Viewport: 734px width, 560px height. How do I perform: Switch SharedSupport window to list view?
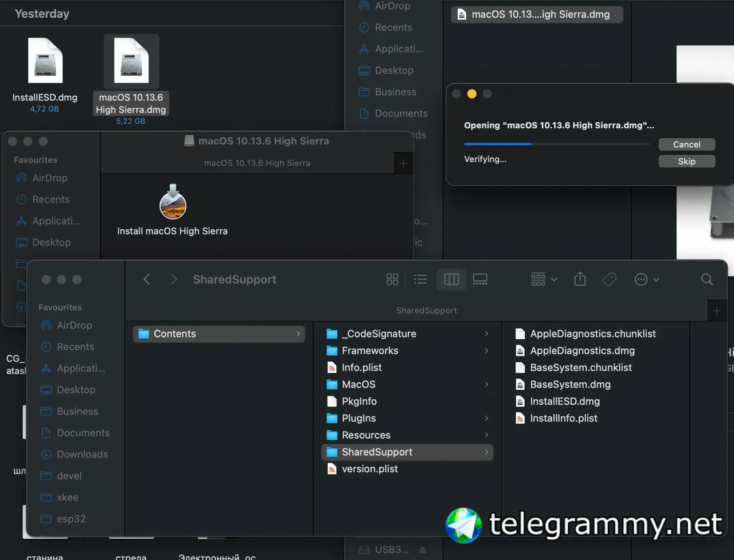coord(421,279)
